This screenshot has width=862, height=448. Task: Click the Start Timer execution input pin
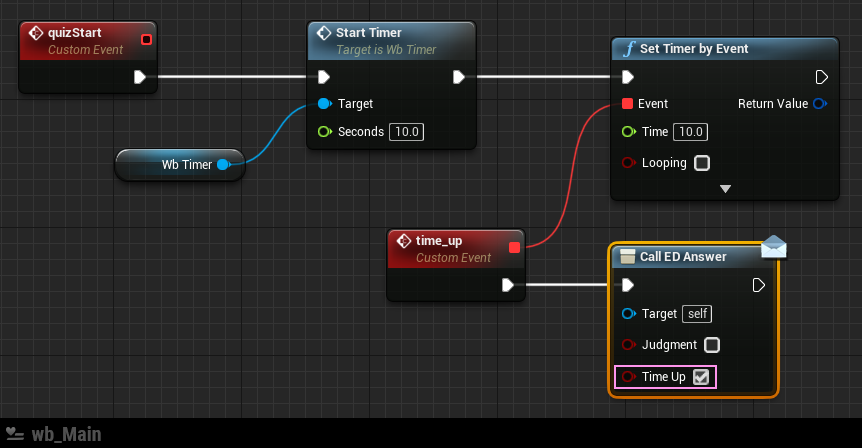click(324, 77)
